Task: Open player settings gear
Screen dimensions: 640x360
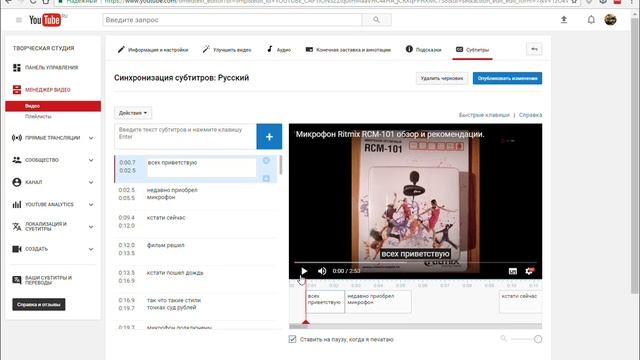Action: coord(529,271)
